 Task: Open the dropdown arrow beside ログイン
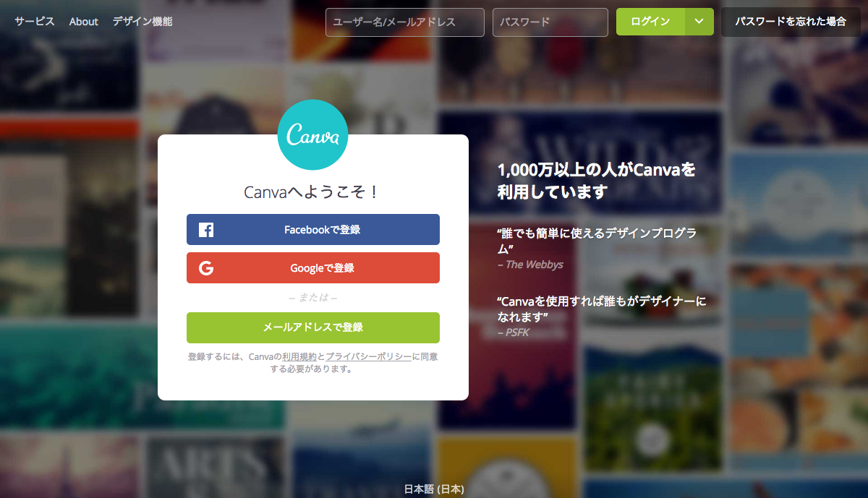point(699,22)
